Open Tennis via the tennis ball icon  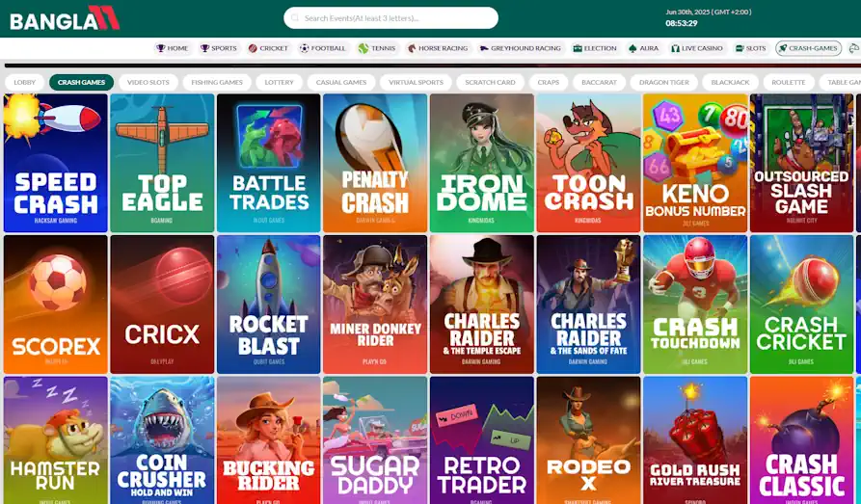[363, 48]
